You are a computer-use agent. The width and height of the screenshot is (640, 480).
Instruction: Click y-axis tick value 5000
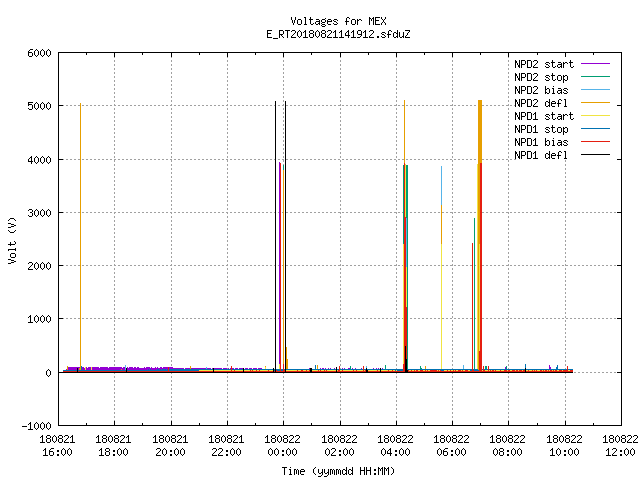(39, 106)
